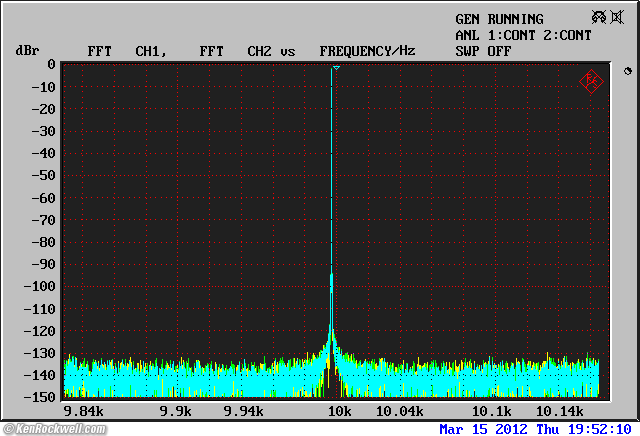The image size is (640, 436).
Task: Click the SWP OFF status text
Action: pyautogui.click(x=483, y=51)
